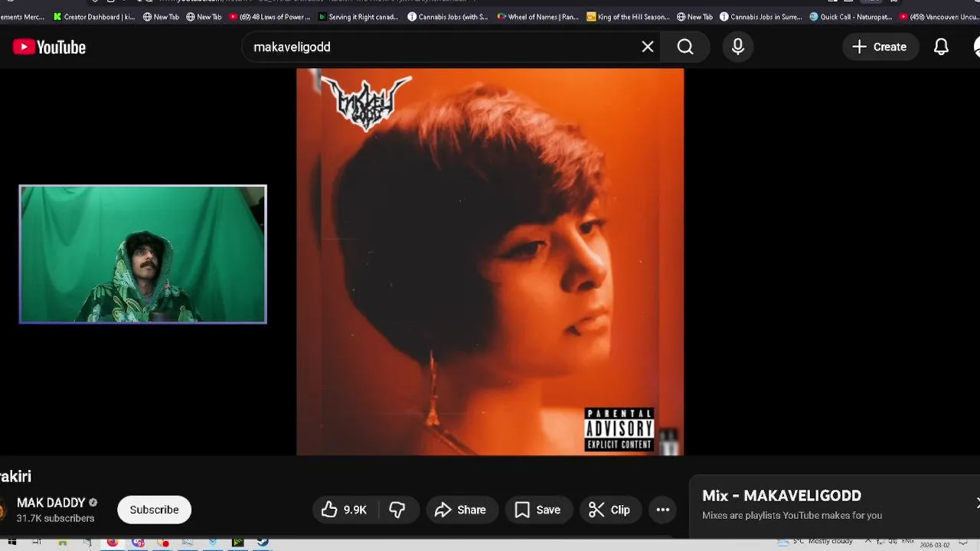This screenshot has height=551, width=980.
Task: Click the webcam overlay with the green screen
Action: [x=143, y=254]
